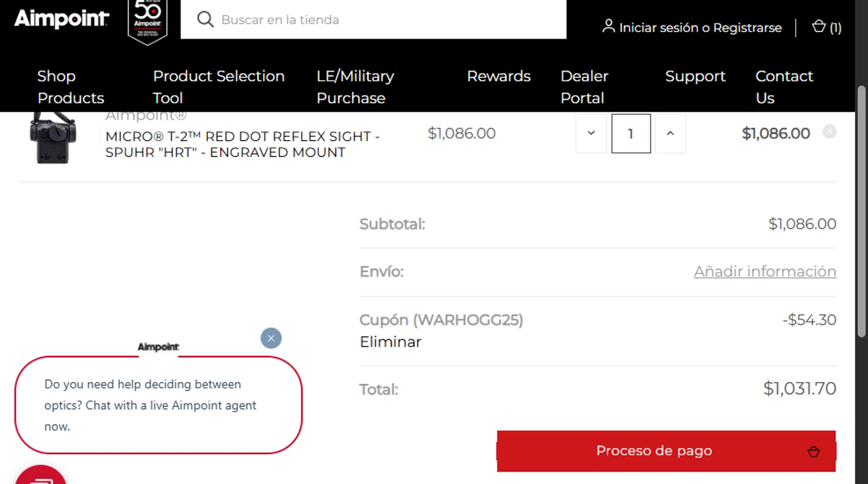Viewport: 868px width, 484px height.
Task: Click the coupon discount -$54.30
Action: (x=809, y=320)
